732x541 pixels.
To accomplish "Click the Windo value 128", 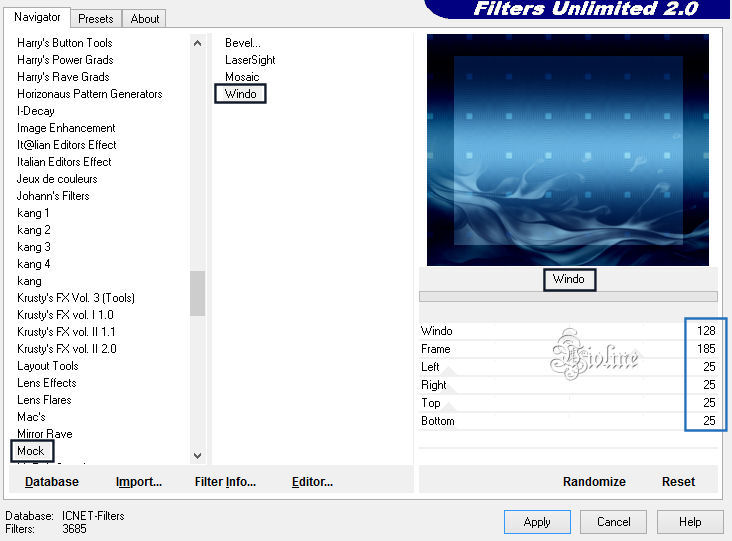I will (706, 331).
